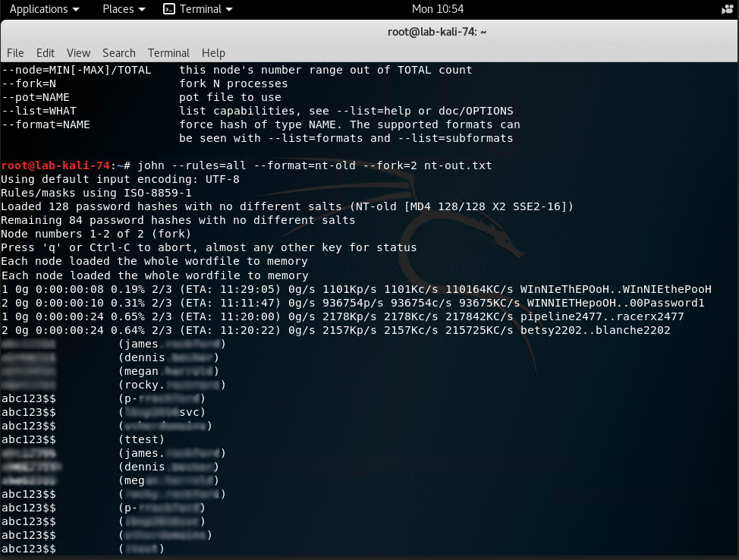Open the View menu
739x560 pixels.
point(78,53)
